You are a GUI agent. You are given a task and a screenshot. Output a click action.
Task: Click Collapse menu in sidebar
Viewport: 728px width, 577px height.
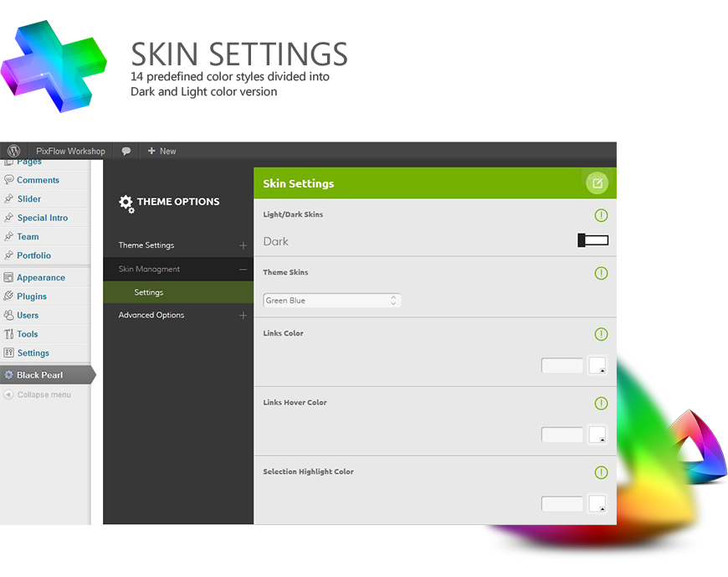44,394
